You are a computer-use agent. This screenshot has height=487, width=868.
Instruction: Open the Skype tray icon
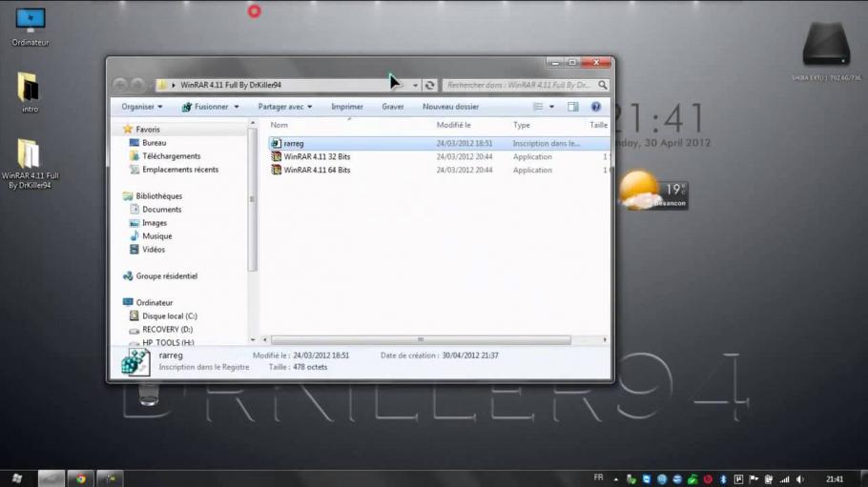click(647, 479)
